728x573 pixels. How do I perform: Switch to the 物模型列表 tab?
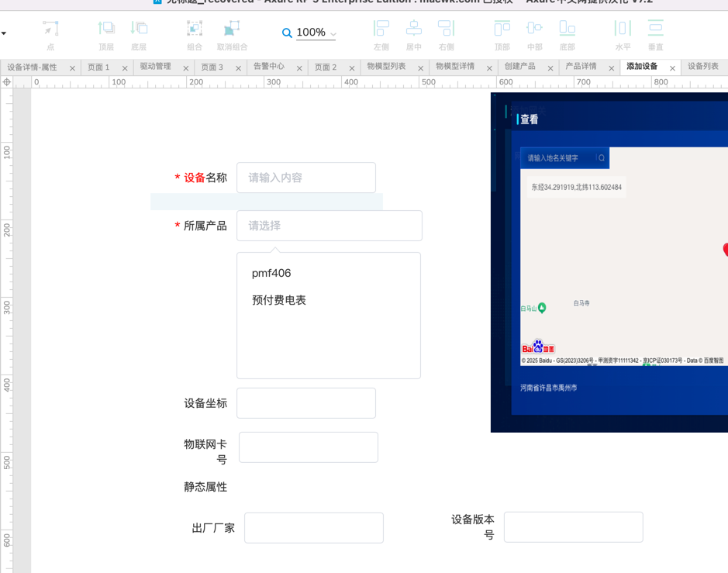[x=386, y=67]
